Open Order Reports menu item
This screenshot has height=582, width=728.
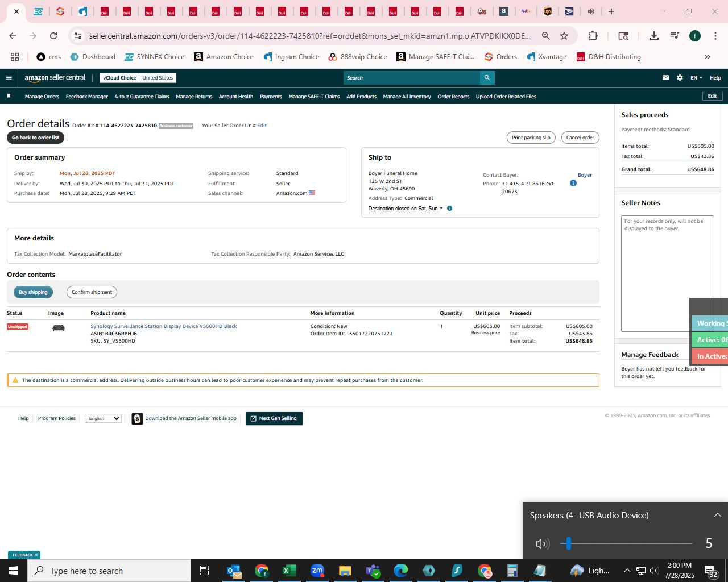[x=453, y=97]
